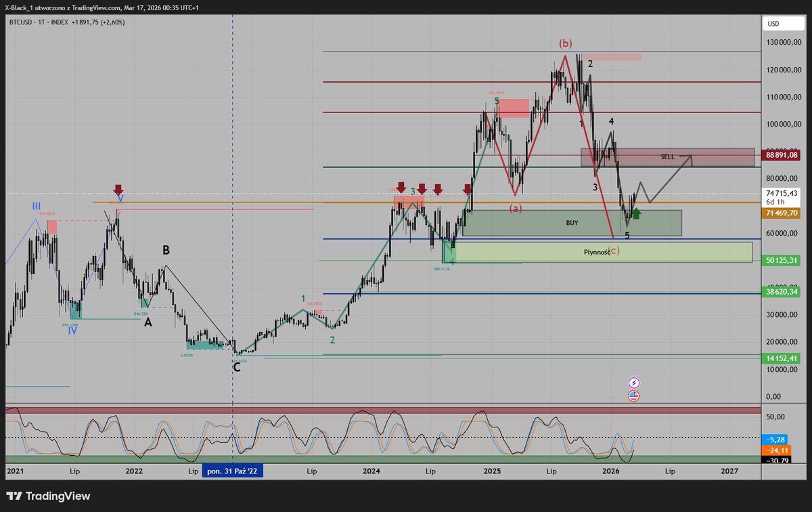Click the 30 000,00 price scale value
812x512 pixels.
click(x=784, y=315)
